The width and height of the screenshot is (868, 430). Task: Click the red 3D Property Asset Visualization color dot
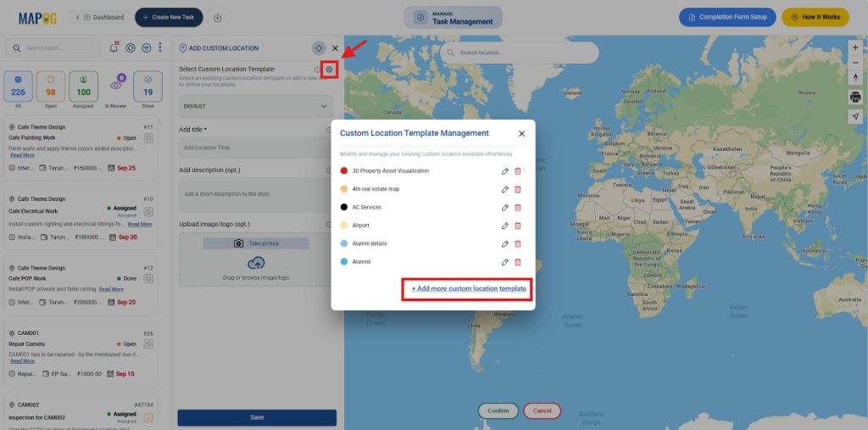(x=344, y=171)
